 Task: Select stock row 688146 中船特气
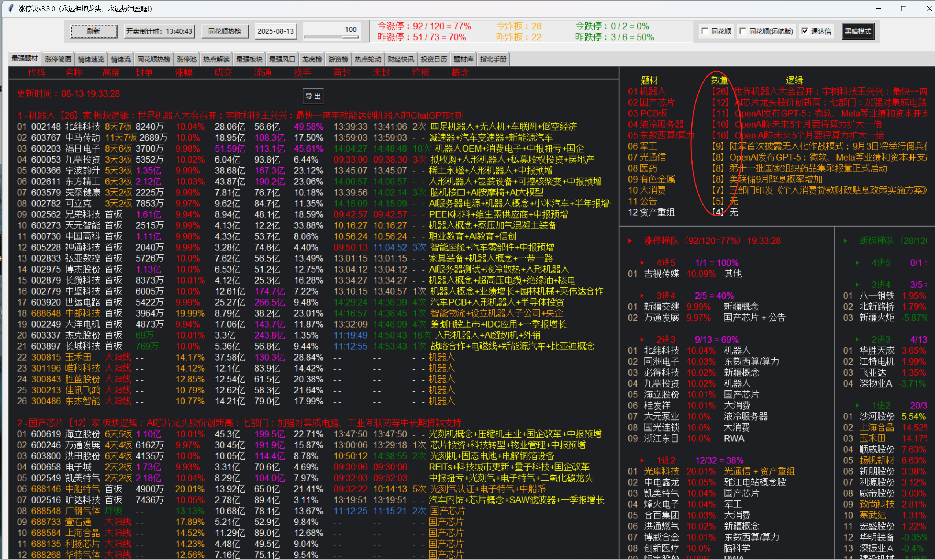pos(282,489)
